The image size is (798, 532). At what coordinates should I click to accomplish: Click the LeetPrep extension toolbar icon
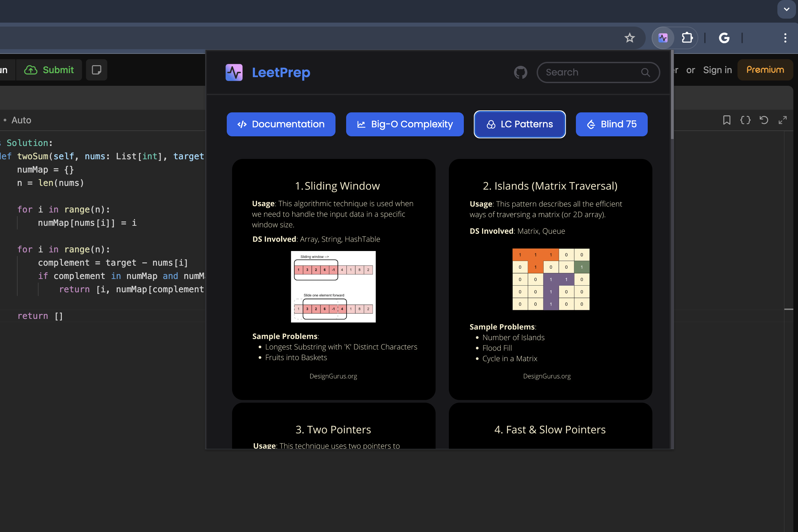tap(663, 38)
